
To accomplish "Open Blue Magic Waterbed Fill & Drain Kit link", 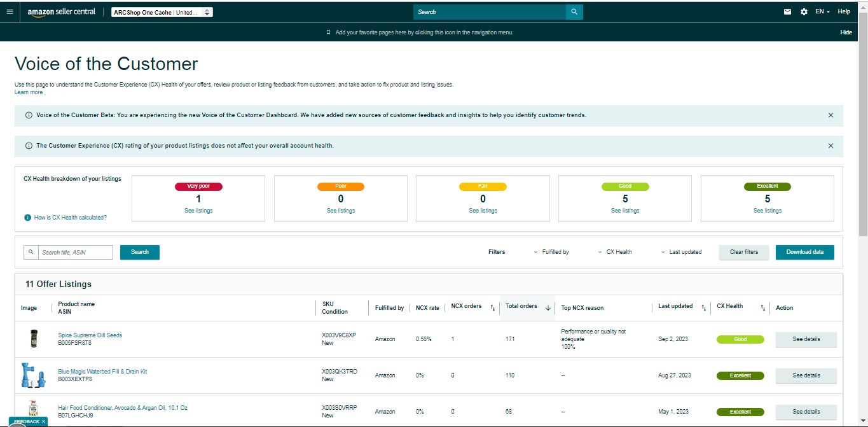I will [102, 372].
